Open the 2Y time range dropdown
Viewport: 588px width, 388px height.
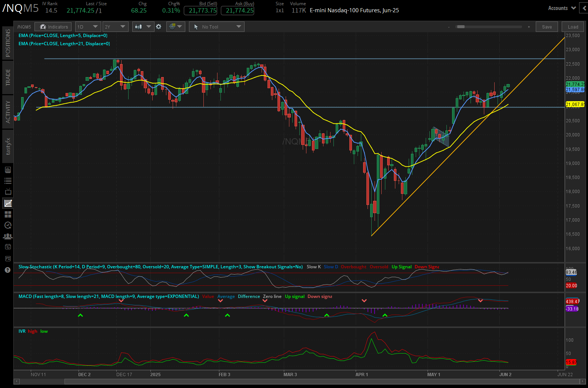115,27
